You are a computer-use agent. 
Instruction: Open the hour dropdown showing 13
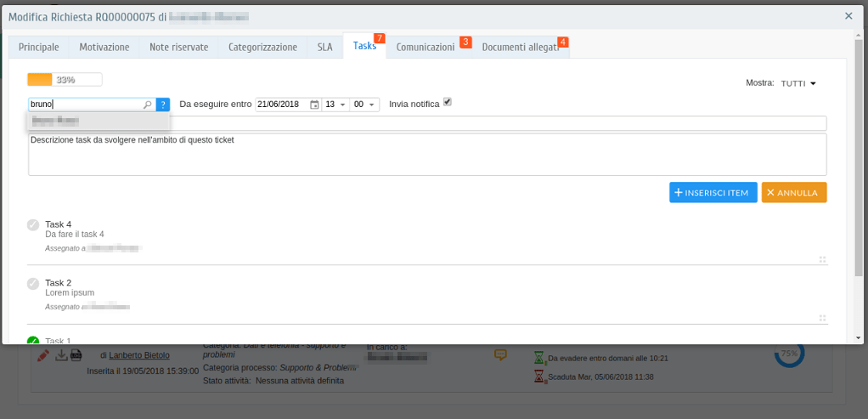point(335,105)
